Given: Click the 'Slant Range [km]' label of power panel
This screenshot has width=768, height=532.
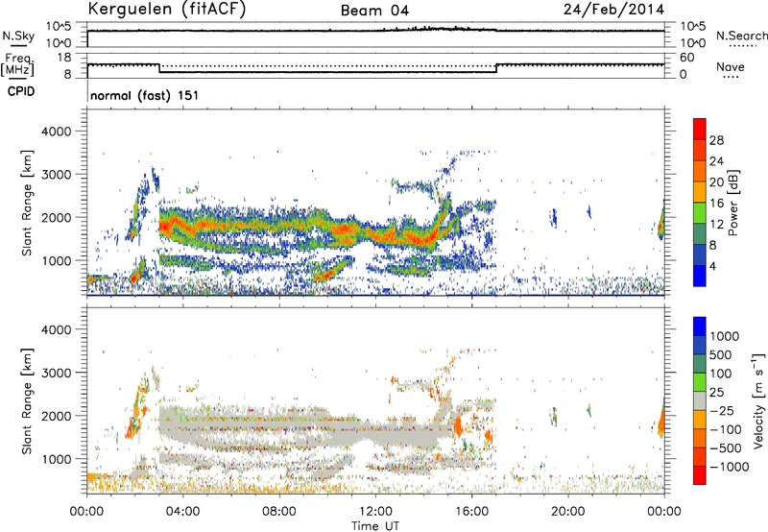Looking at the screenshot, I should coord(27,203).
